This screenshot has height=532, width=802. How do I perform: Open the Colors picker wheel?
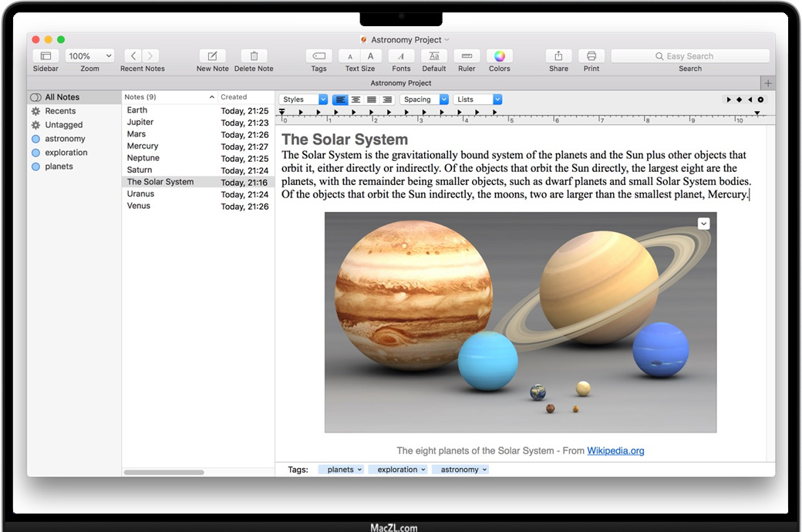499,56
